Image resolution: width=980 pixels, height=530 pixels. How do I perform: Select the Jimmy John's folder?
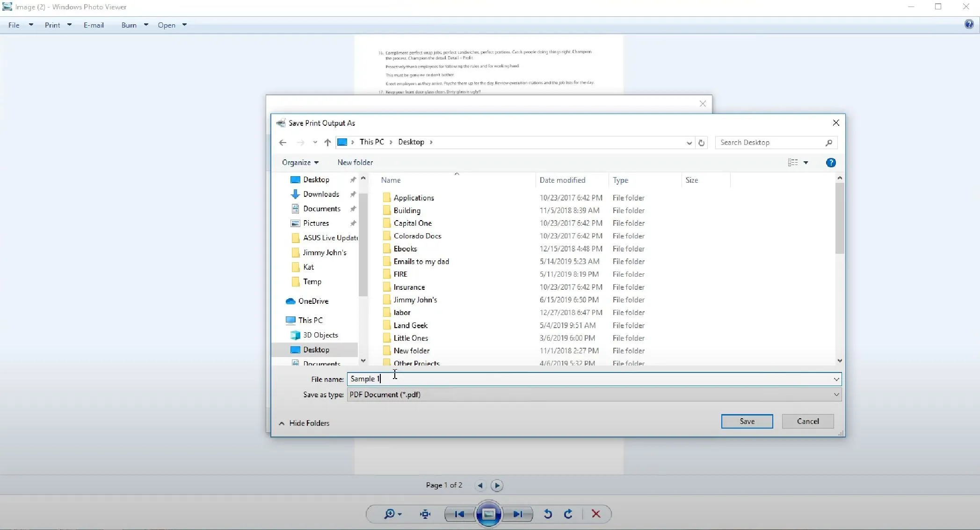(x=415, y=300)
